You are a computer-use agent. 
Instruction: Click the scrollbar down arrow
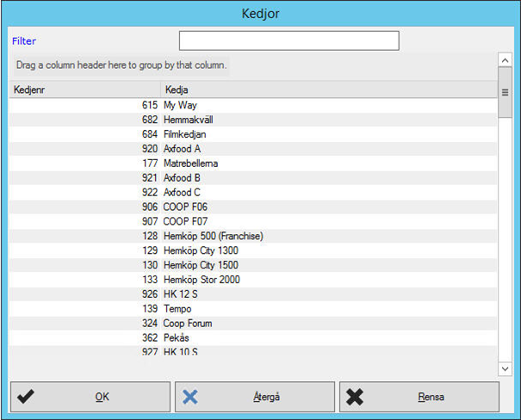tap(505, 369)
